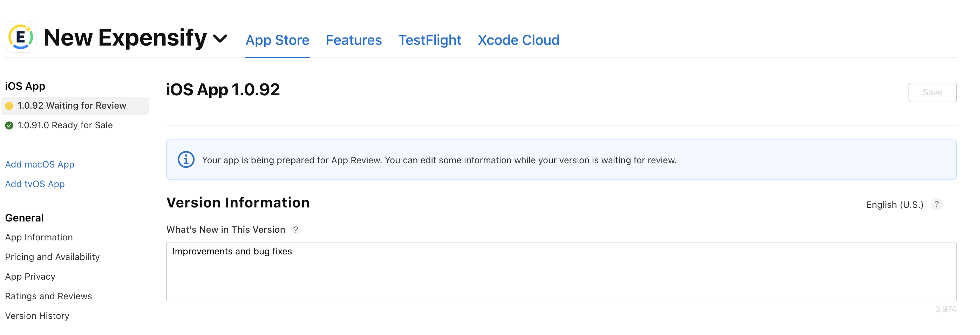The height and width of the screenshot is (335, 980).
Task: Click the New Expensify app icon
Action: click(21, 37)
